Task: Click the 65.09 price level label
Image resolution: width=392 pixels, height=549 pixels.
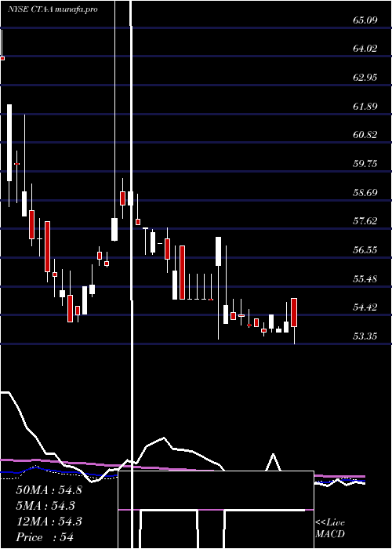Action: click(365, 20)
